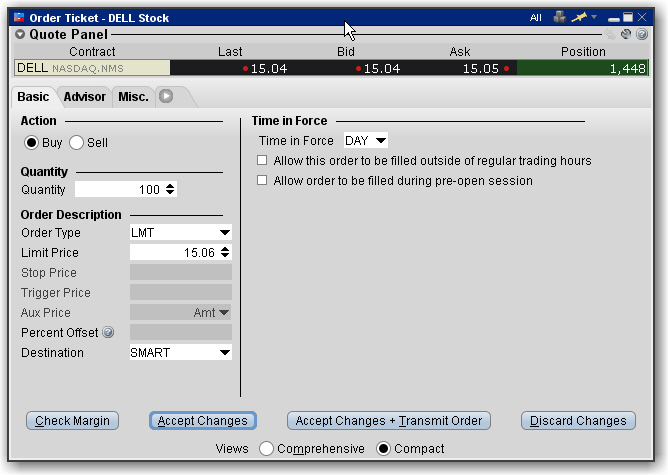The image size is (668, 475).
Task: Click the help question mark icon
Action: tap(643, 33)
